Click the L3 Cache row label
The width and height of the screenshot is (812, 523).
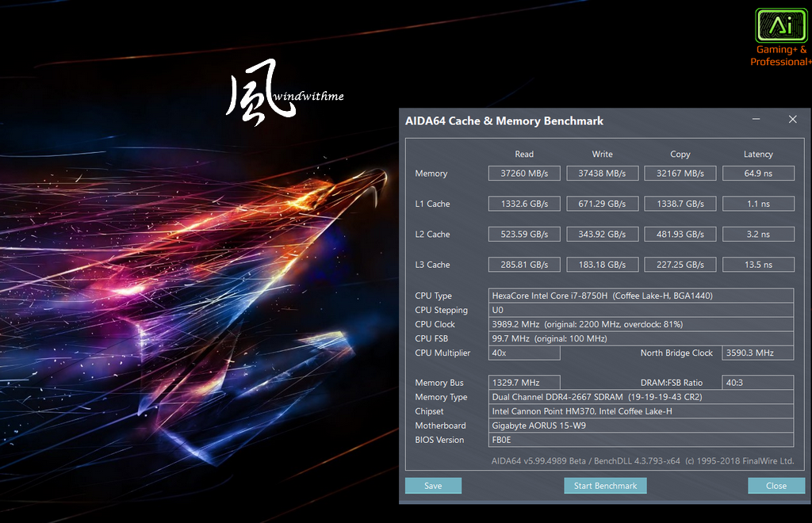click(x=432, y=265)
